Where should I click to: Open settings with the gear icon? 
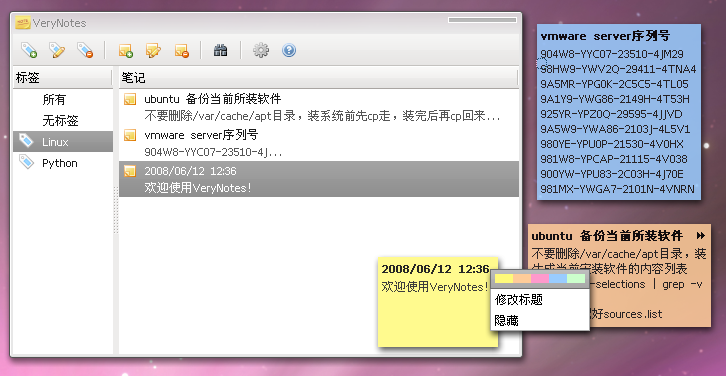point(261,50)
